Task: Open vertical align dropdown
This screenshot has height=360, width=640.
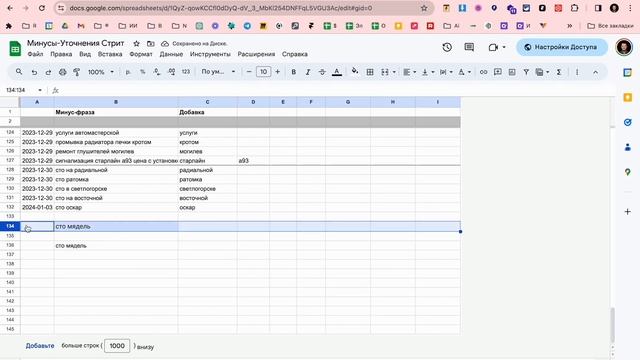Action: [x=428, y=72]
